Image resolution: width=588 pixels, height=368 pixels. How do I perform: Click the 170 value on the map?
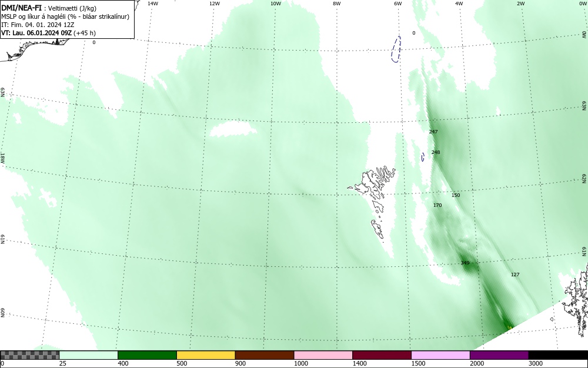click(x=437, y=205)
